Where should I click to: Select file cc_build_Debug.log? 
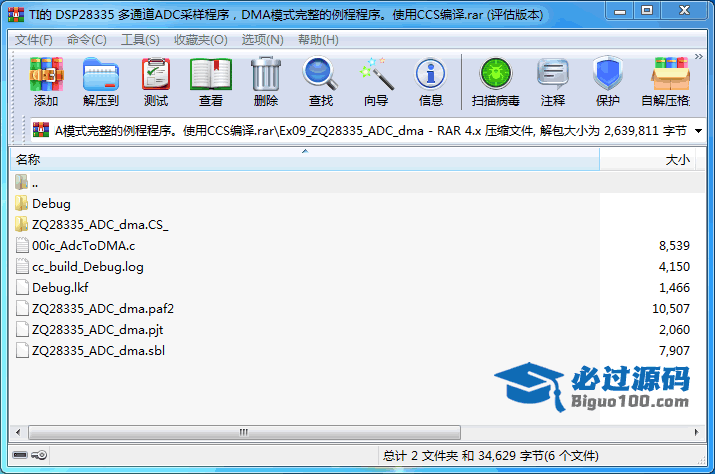click(x=358, y=267)
